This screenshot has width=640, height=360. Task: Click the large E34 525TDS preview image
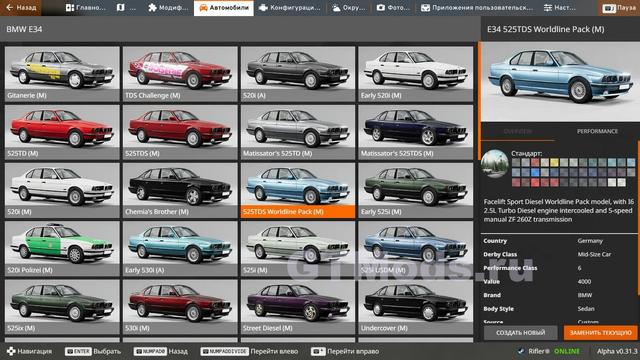click(x=560, y=81)
